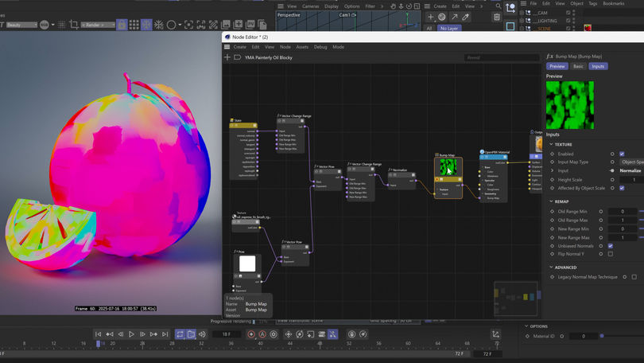Click the Preview tab button
The image size is (644, 363).
(x=557, y=66)
